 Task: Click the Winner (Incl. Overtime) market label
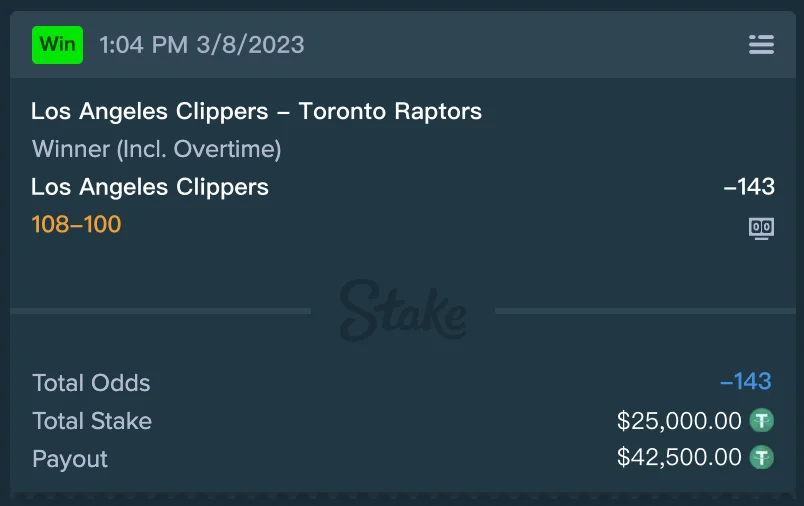pyautogui.click(x=156, y=149)
